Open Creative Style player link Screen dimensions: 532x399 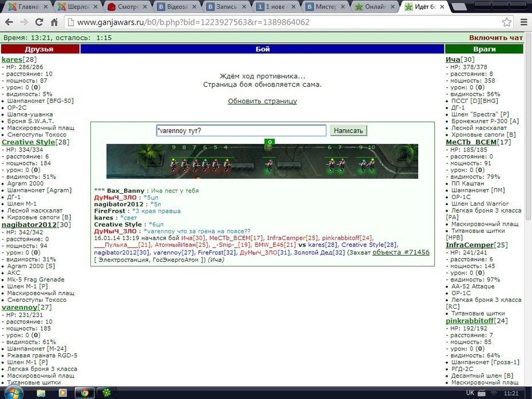tap(28, 142)
